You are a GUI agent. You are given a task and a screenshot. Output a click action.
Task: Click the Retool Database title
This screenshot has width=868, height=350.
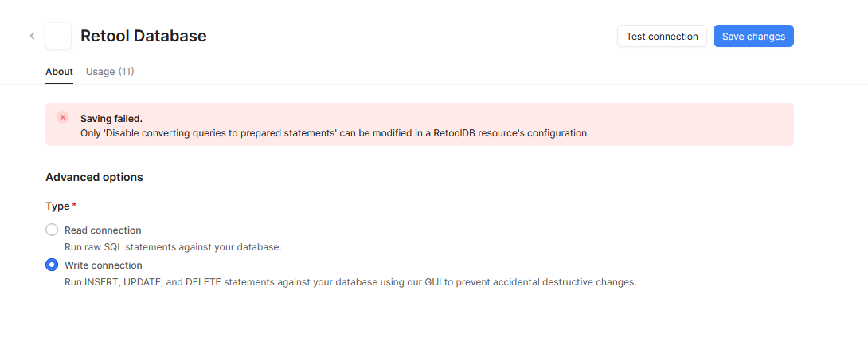click(143, 36)
